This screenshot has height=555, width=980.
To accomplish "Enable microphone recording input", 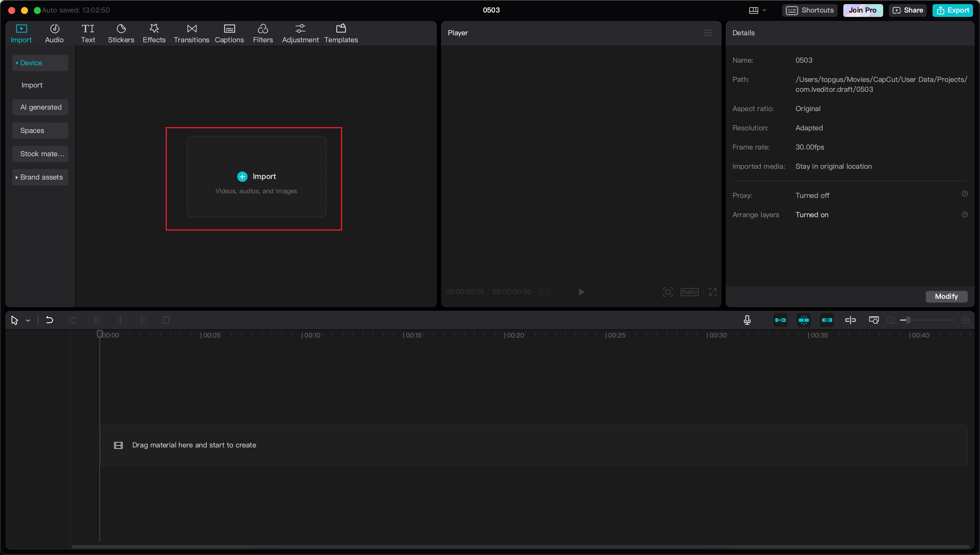I will tap(747, 319).
